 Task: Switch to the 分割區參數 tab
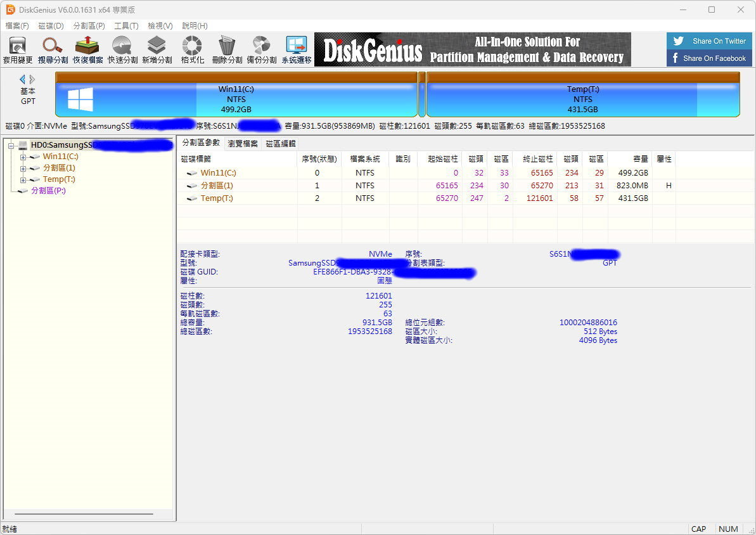201,143
